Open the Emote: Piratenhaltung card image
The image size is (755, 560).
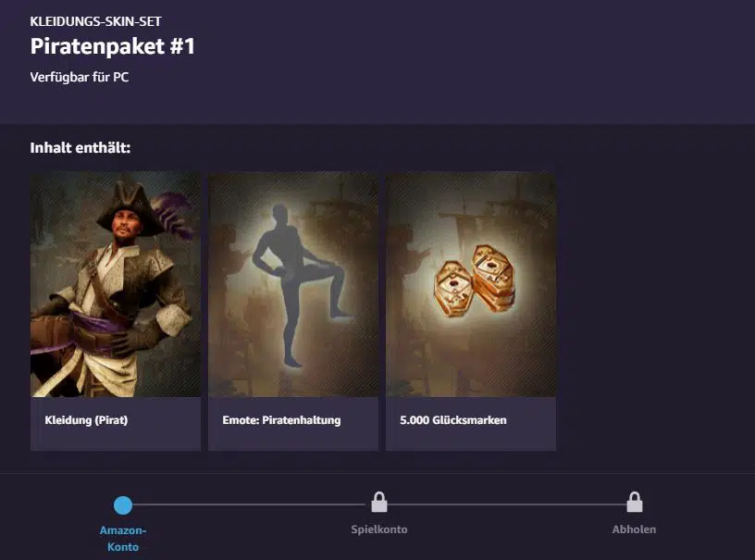click(x=293, y=284)
